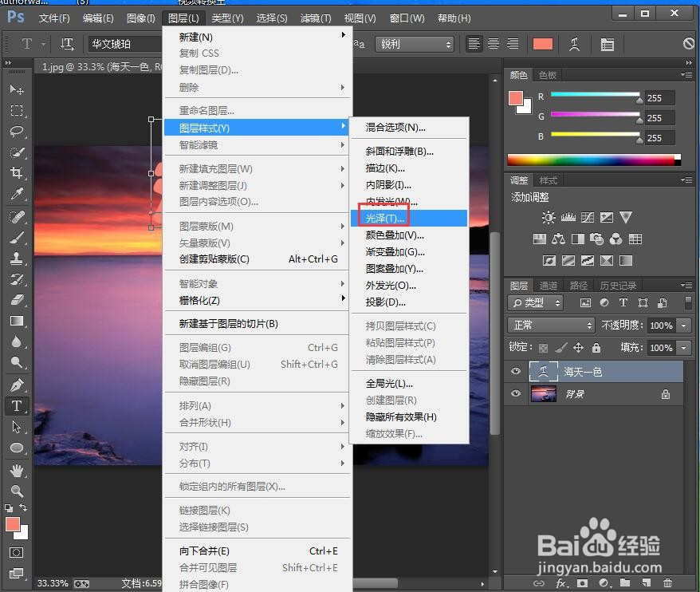Select the Rectangular Marquee tool
The height and width of the screenshot is (592, 700).
[x=17, y=110]
